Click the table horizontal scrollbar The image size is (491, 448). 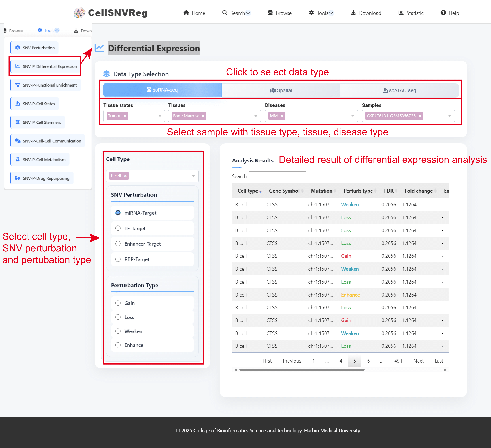click(302, 370)
